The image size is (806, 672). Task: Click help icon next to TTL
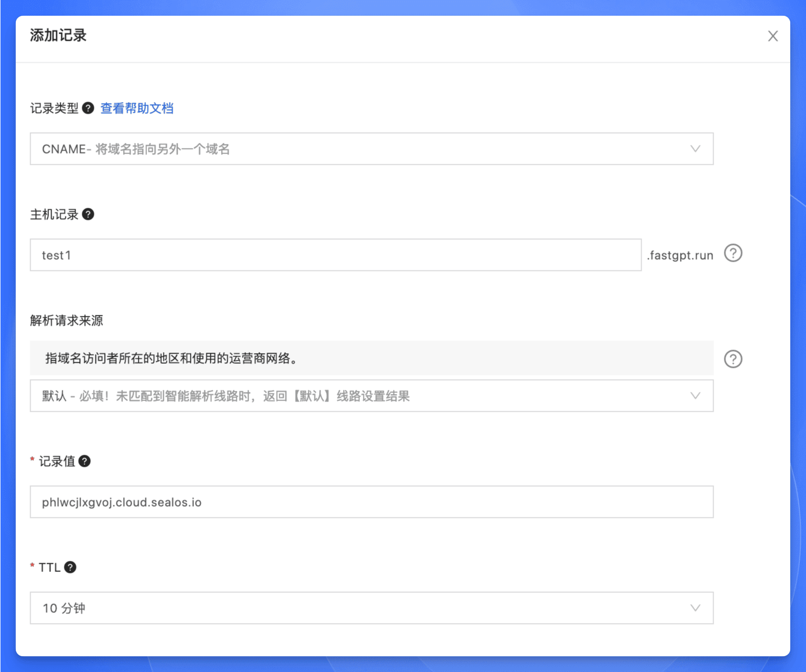[x=70, y=567]
